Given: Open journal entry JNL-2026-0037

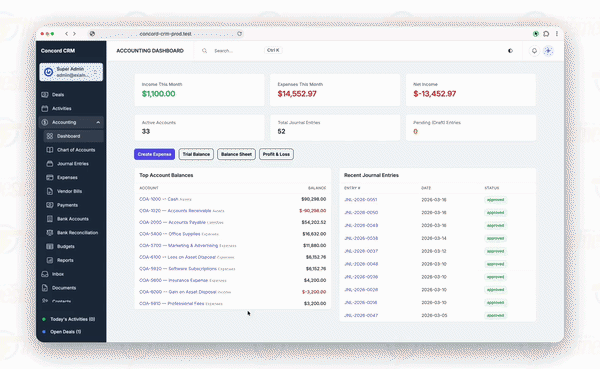Looking at the screenshot, I should click(361, 251).
